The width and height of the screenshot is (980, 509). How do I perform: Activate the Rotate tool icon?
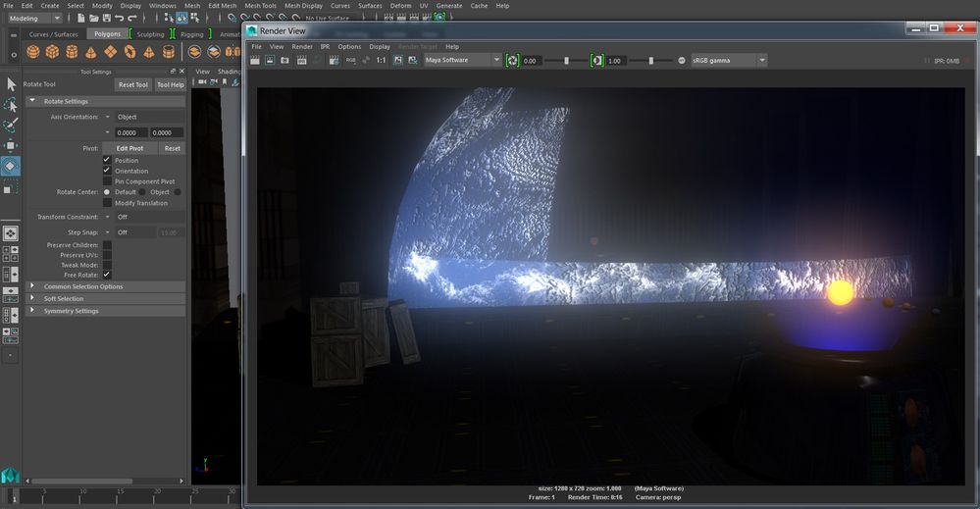11,166
